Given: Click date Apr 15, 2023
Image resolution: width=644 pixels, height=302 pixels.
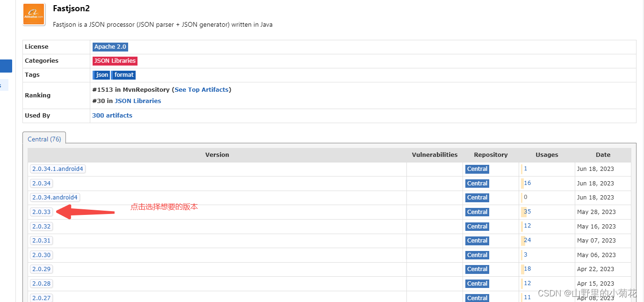Looking at the screenshot, I should coord(595,284).
